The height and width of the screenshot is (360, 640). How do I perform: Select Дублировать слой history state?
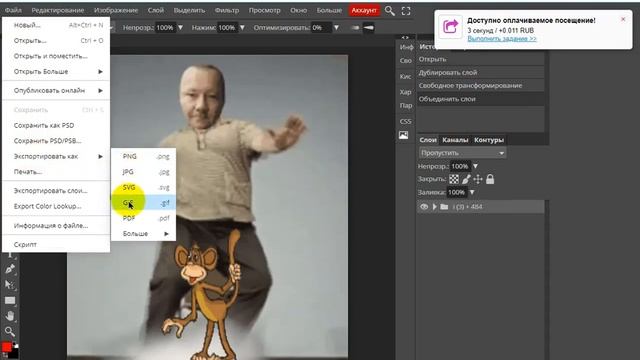tap(480, 73)
